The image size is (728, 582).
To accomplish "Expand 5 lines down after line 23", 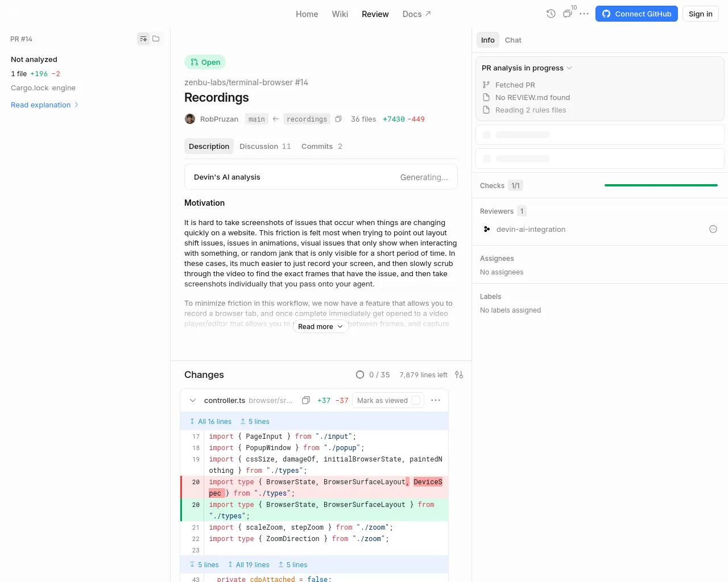I will pyautogui.click(x=204, y=564).
